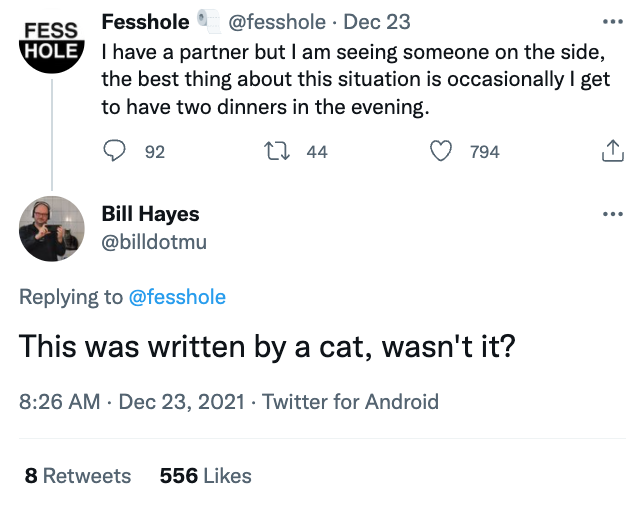644x509 pixels.
Task: Share the Fesshole tweet
Action: point(612,151)
